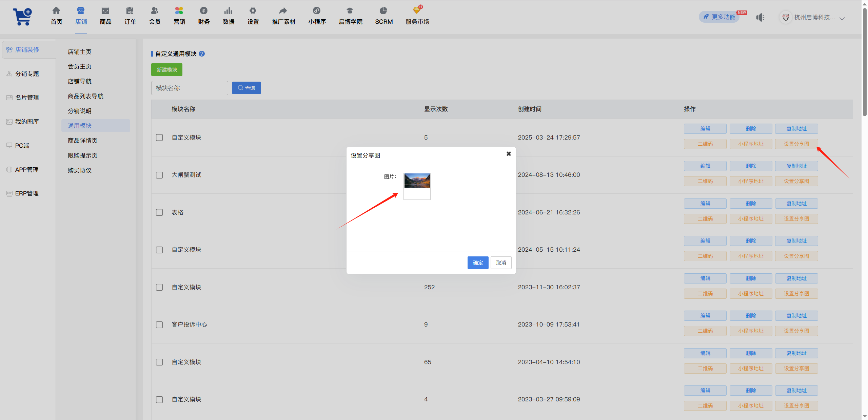Open PC端 in the sidebar
The image size is (868, 420).
tap(18, 146)
